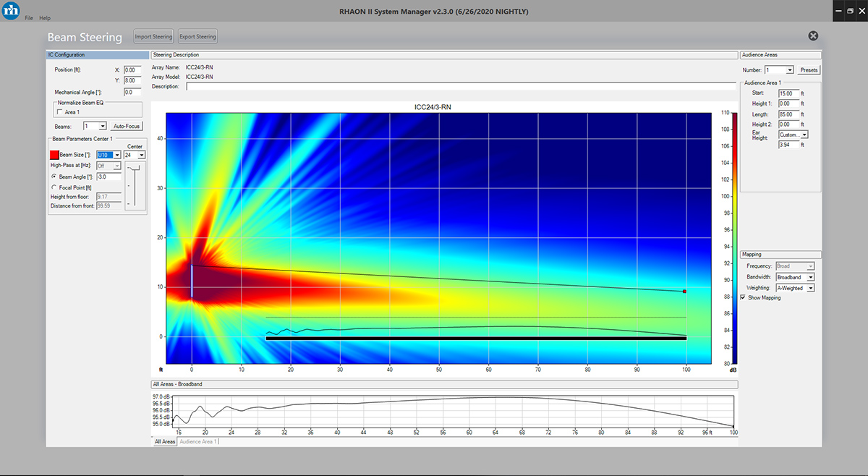The width and height of the screenshot is (868, 476).
Task: Click the white array line in the plot
Action: [x=192, y=281]
